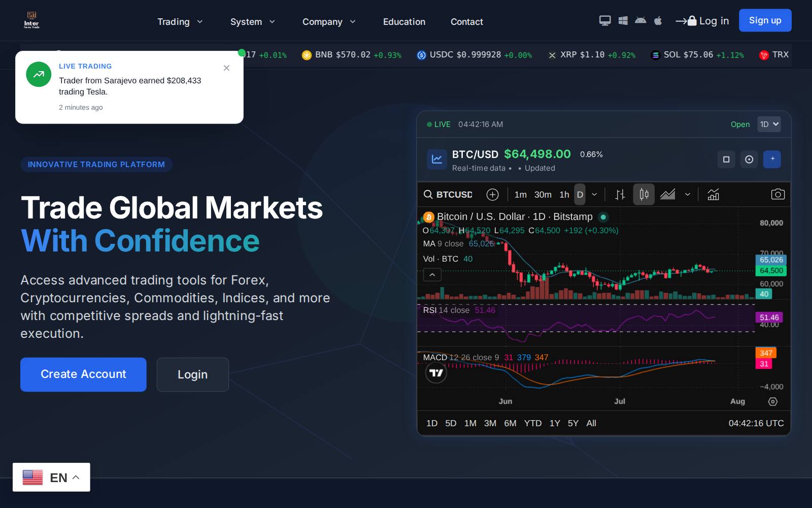Open chart time axis settings hexagon icon
This screenshot has height=508, width=812.
pyautogui.click(x=772, y=402)
